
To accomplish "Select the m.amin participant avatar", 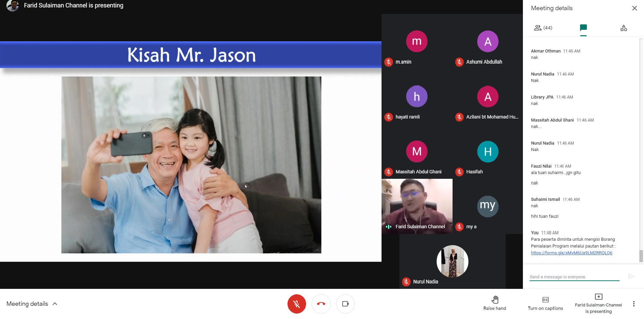I will click(x=417, y=41).
